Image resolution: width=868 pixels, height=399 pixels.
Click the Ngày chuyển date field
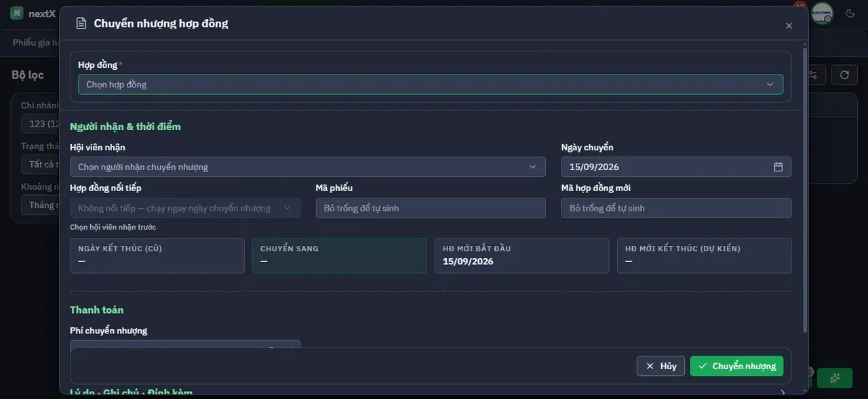point(676,167)
